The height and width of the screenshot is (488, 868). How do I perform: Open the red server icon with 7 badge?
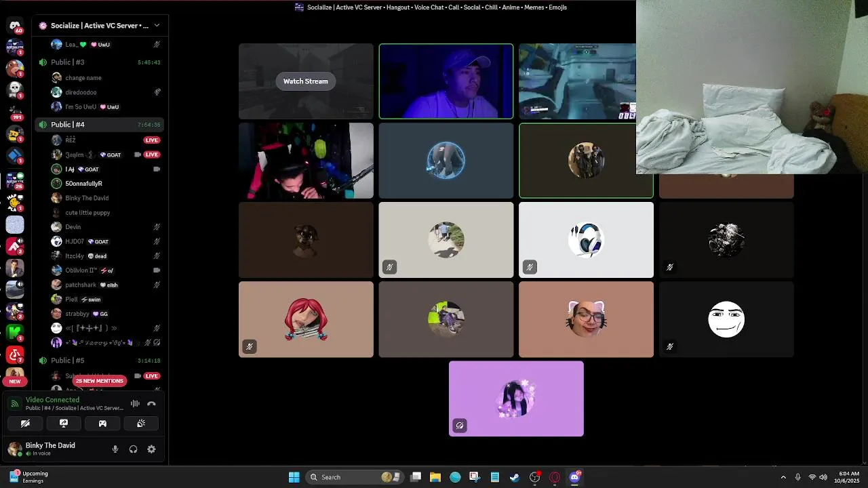(15, 354)
